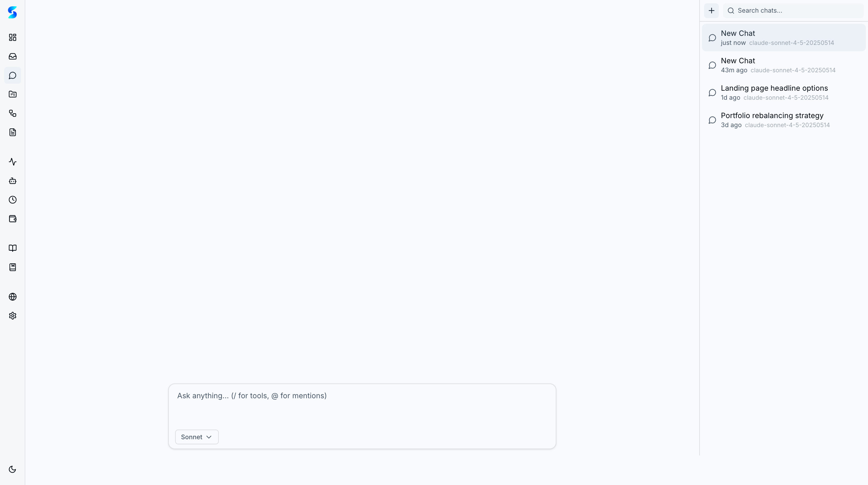The image size is (868, 485).
Task: Open the settings gear icon
Action: [x=12, y=316]
